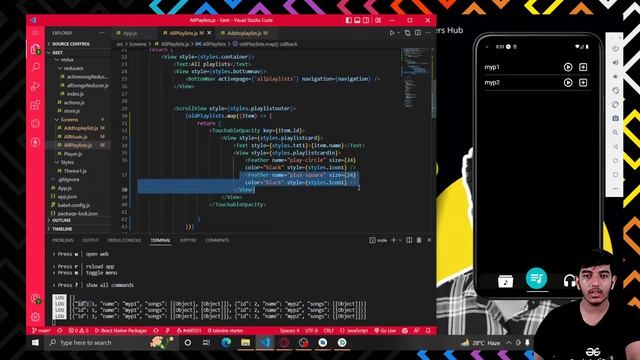This screenshot has width=640, height=360.
Task: Click emulator back triangle button
Action: coord(615,147)
